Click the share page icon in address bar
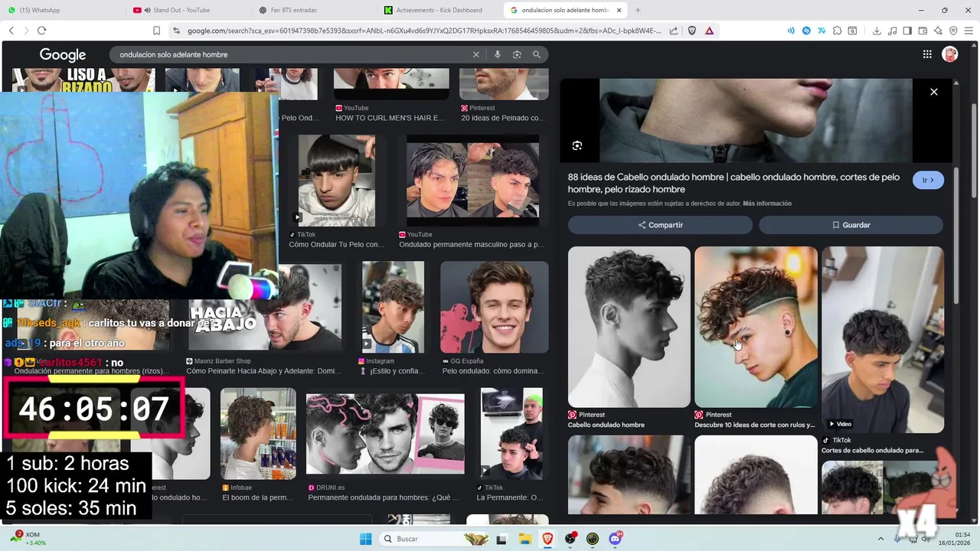Screen dimensions: 980x551 click(674, 31)
